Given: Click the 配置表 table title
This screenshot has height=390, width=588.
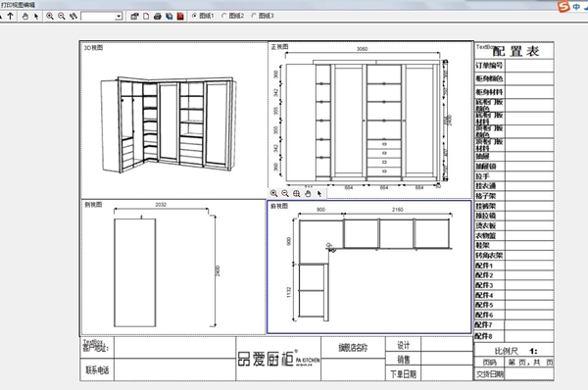Looking at the screenshot, I should pyautogui.click(x=516, y=51).
